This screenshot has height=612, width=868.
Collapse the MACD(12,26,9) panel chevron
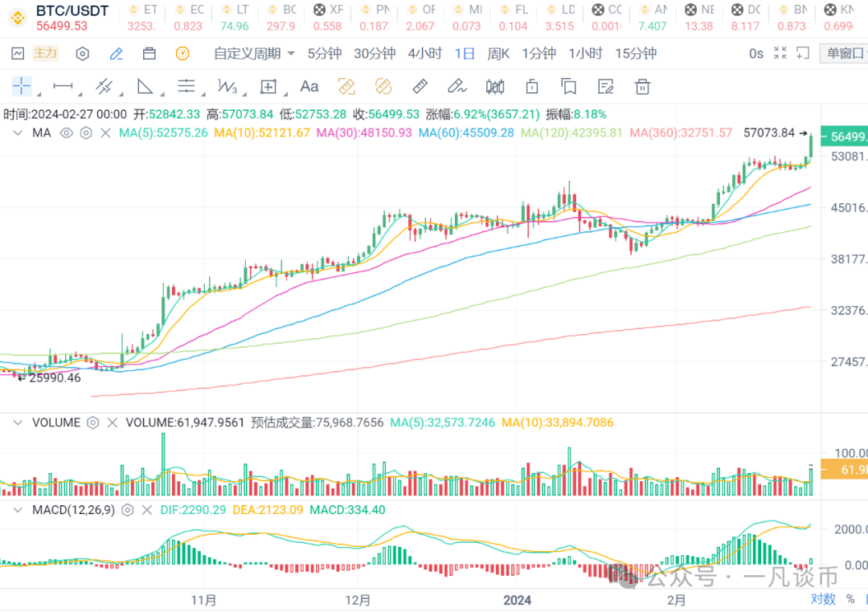(18, 510)
